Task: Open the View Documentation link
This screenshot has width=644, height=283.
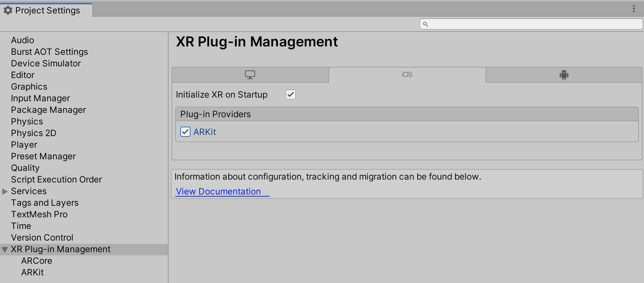Action: [218, 192]
